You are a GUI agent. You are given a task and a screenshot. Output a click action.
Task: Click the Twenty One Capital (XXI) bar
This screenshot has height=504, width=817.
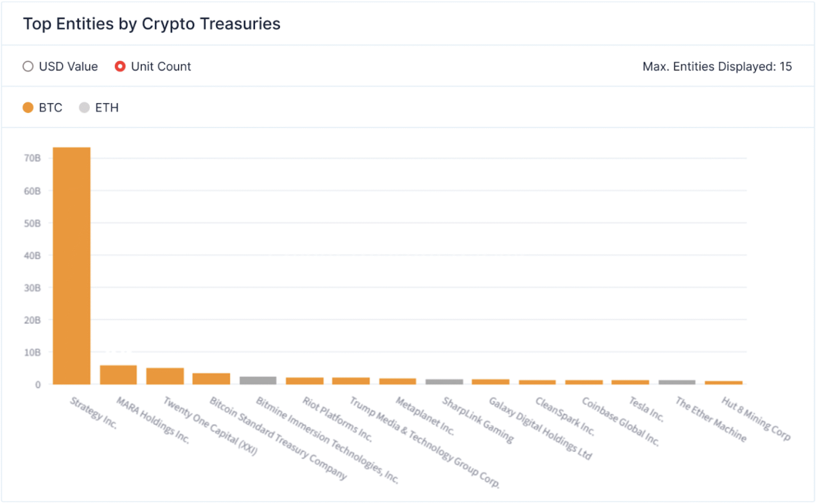[x=165, y=376]
